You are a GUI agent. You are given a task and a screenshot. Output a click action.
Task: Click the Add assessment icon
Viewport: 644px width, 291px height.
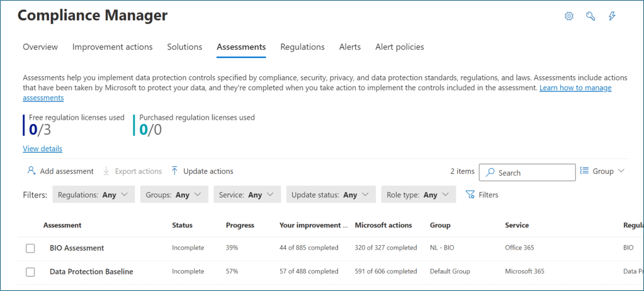click(x=31, y=171)
